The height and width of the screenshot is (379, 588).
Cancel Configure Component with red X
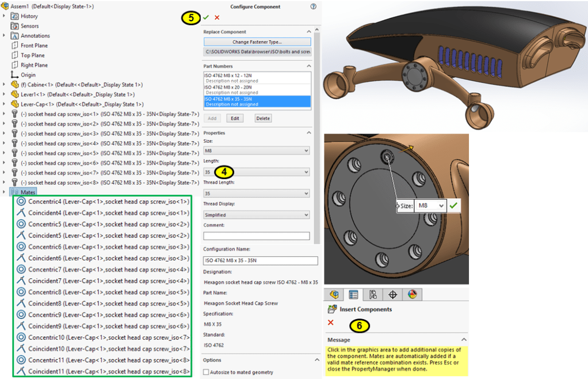point(217,18)
